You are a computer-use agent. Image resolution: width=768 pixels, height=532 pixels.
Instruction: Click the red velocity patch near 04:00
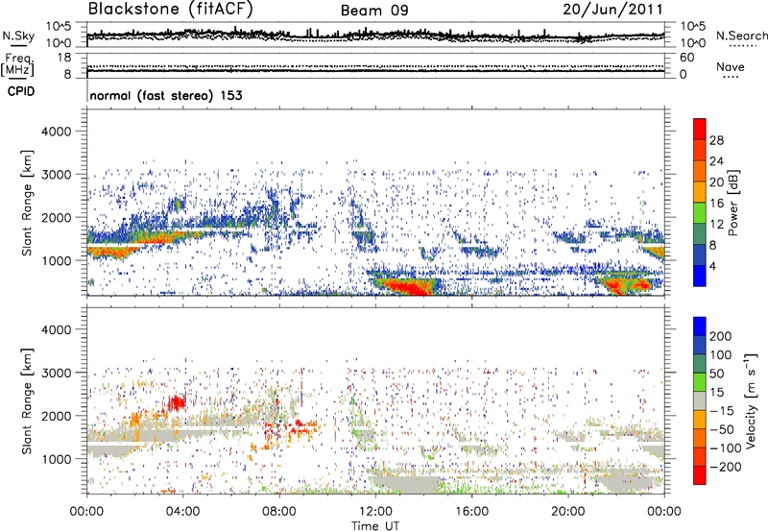pos(177,402)
